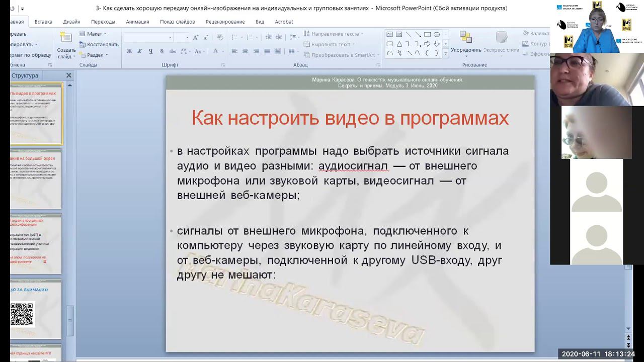The width and height of the screenshot is (644, 362).
Task: Expand the shapes gallery More arrow
Action: [445, 53]
